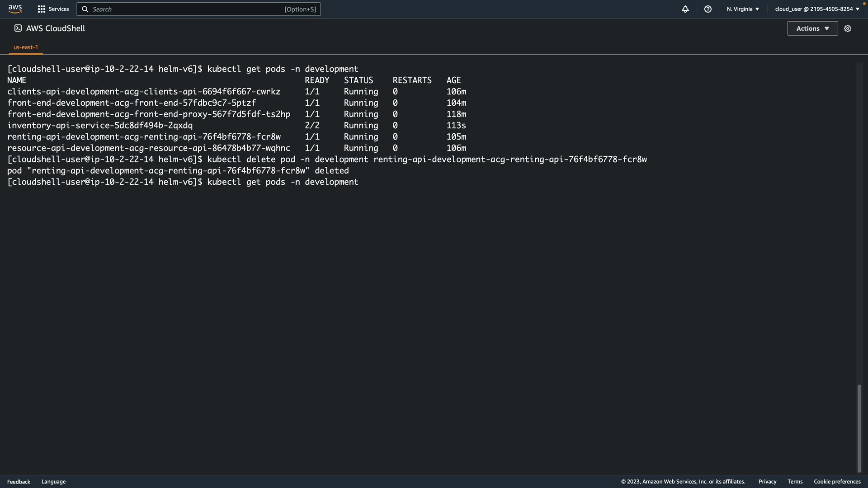Click the search magnifier icon

click(85, 9)
